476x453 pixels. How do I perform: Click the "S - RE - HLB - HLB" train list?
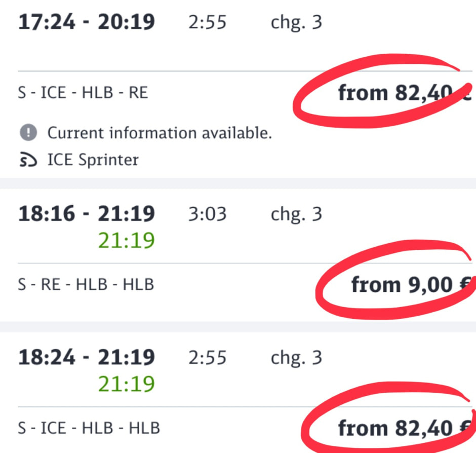[x=86, y=285]
